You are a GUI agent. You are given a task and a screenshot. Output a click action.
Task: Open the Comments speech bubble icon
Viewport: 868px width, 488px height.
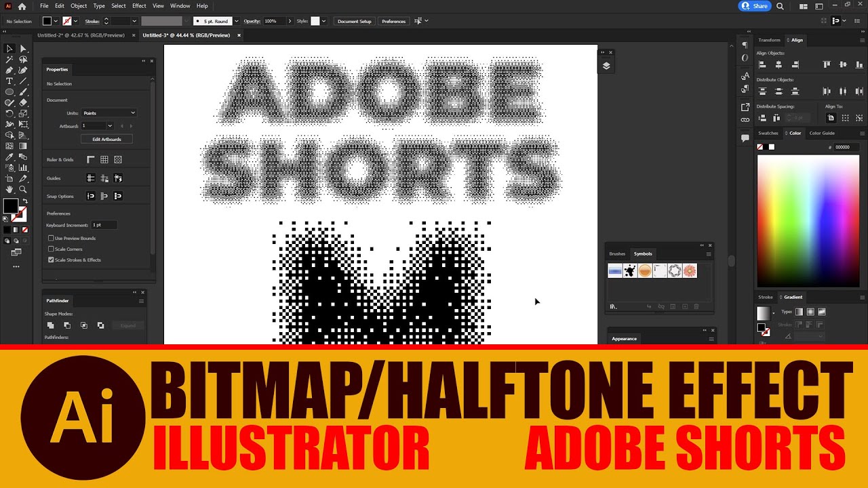pyautogui.click(x=745, y=138)
